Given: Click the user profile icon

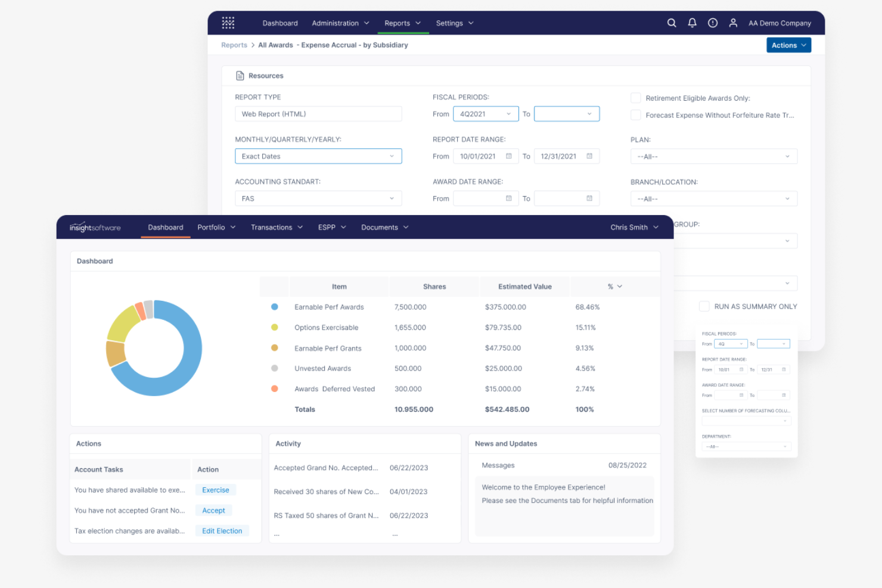Looking at the screenshot, I should [733, 23].
